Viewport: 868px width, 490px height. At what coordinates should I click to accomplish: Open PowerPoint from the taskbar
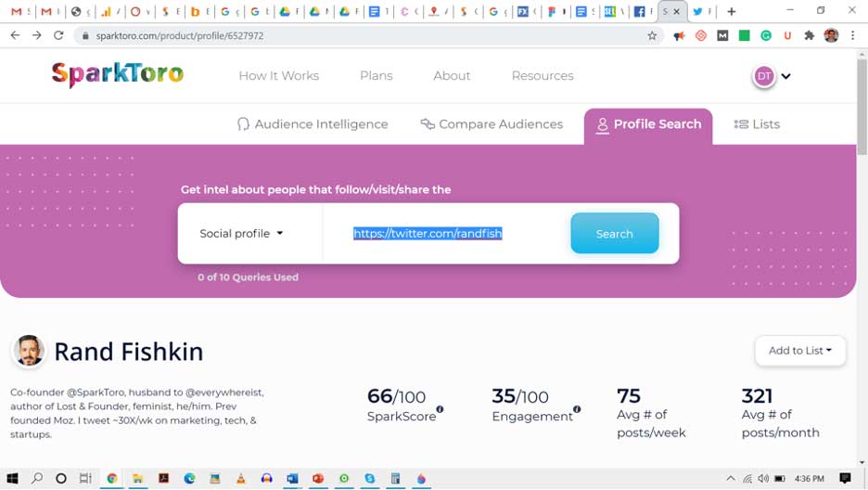pyautogui.click(x=318, y=478)
